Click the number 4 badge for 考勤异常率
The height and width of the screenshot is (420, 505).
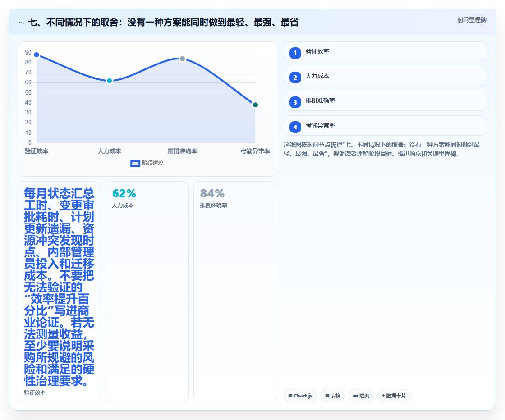coord(295,127)
